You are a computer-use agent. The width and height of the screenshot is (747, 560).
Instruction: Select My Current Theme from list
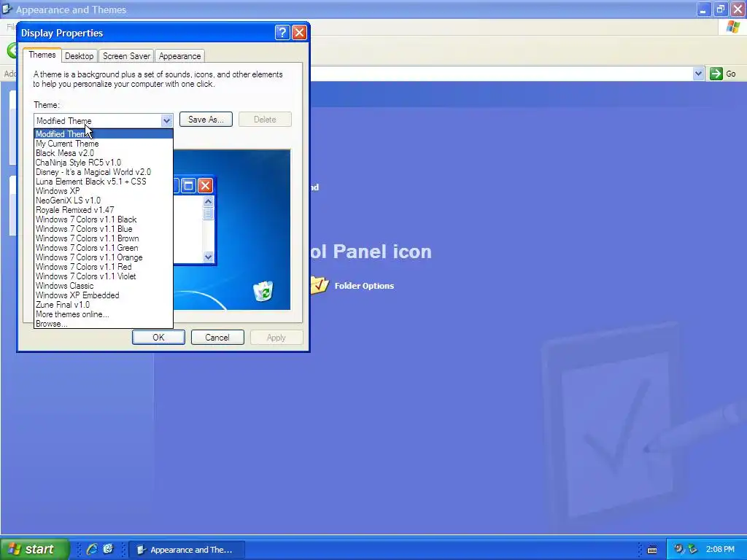pos(104,144)
